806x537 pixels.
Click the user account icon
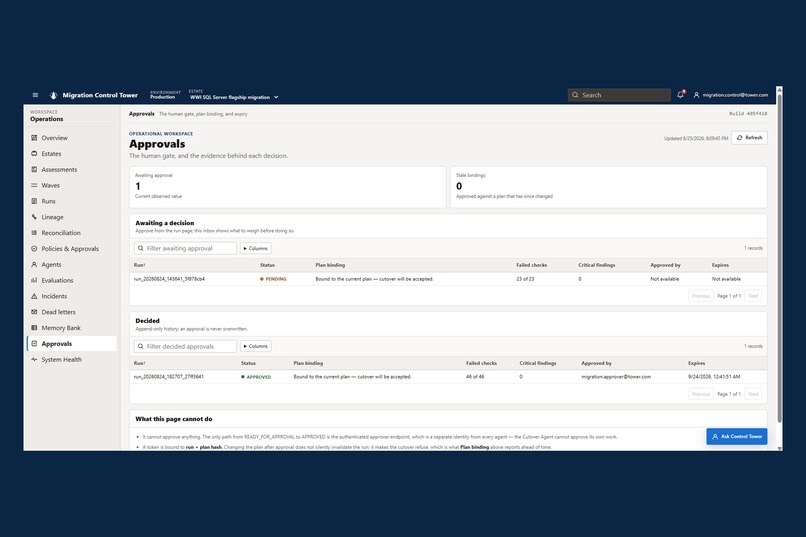697,95
